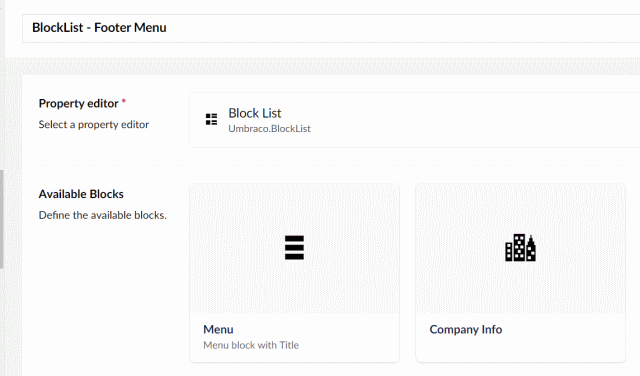Open the Menu block via its name label

pyautogui.click(x=218, y=329)
